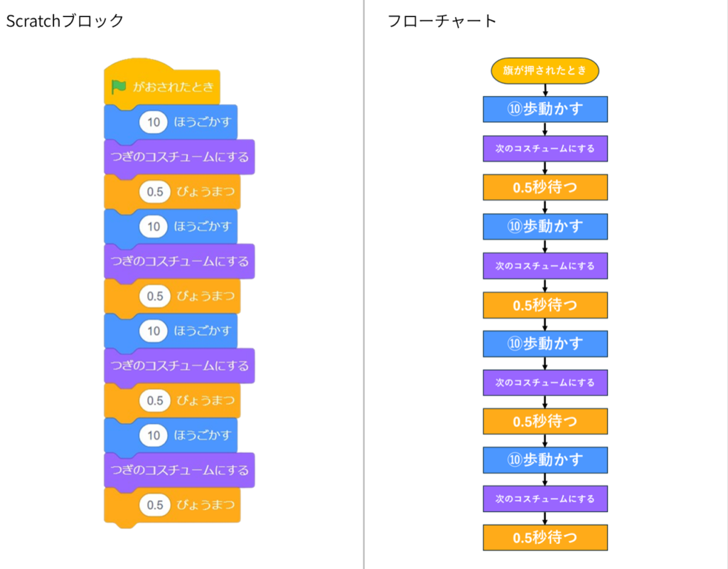Click the second 0.5秒待つ flowchart box
This screenshot has width=728, height=569.
tap(545, 304)
